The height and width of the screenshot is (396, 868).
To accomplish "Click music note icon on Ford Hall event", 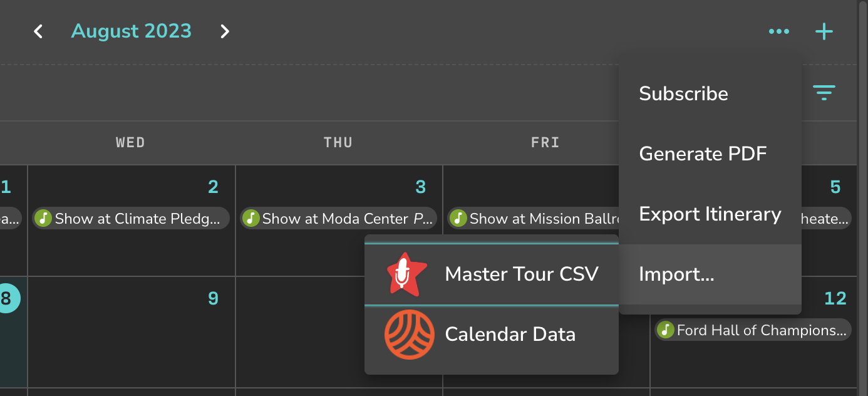I will [666, 330].
